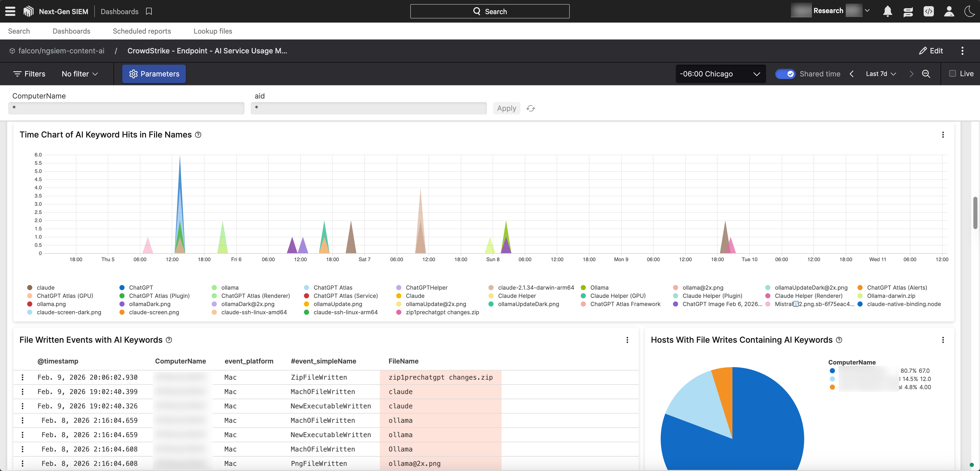Open Hosts With File Writes options
Screen dimensions: 980x471
943,340
